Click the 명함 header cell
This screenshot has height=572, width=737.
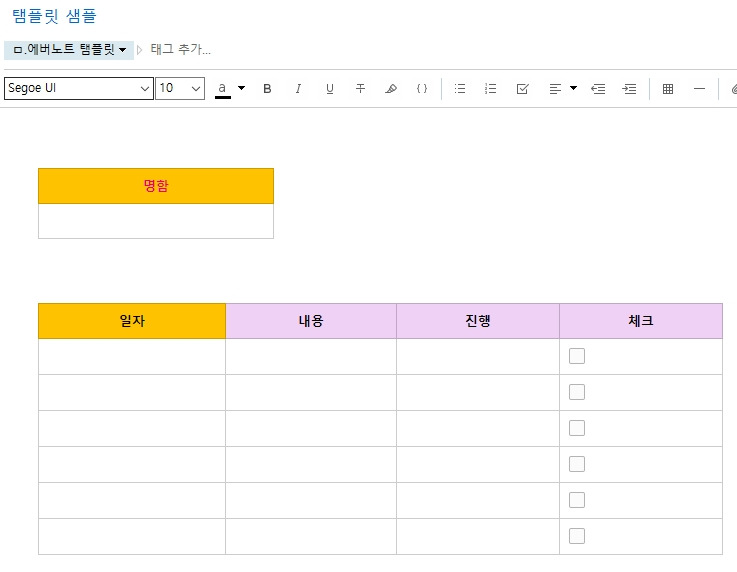(x=156, y=186)
